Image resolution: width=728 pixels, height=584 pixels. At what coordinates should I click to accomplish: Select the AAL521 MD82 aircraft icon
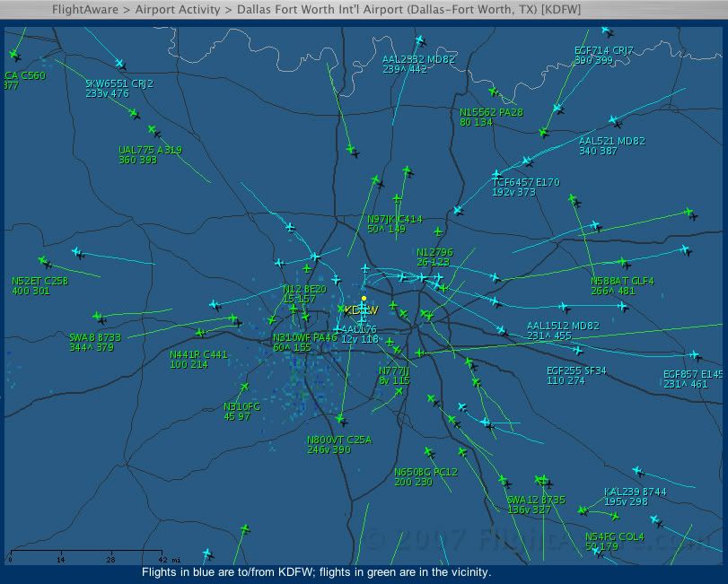(613, 120)
